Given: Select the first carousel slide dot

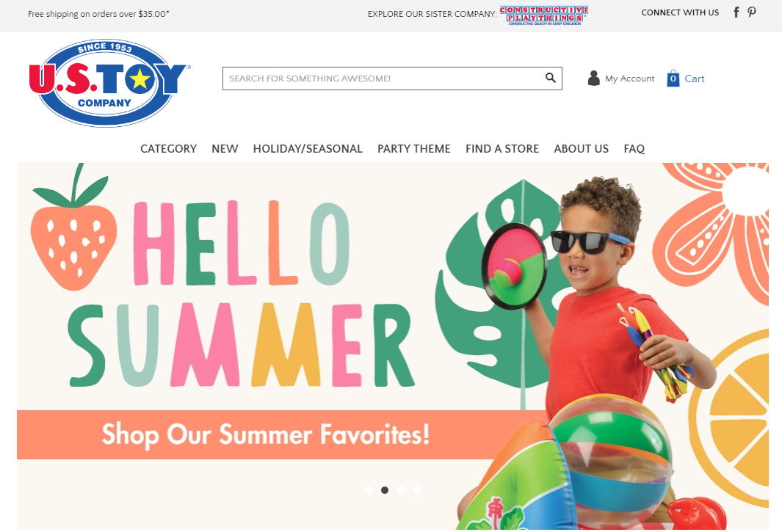Looking at the screenshot, I should click(369, 490).
